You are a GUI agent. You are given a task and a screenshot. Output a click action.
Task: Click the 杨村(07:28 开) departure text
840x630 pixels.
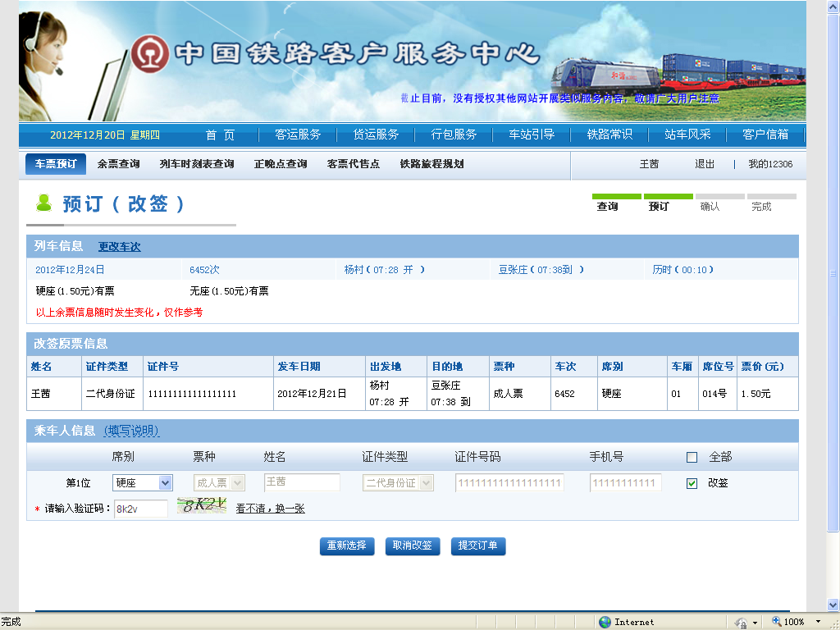tap(384, 270)
